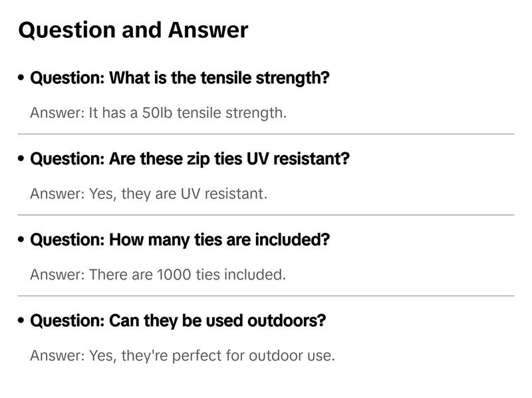
Task: Click the divider line below the tensile strength answer
Action: coord(266,134)
